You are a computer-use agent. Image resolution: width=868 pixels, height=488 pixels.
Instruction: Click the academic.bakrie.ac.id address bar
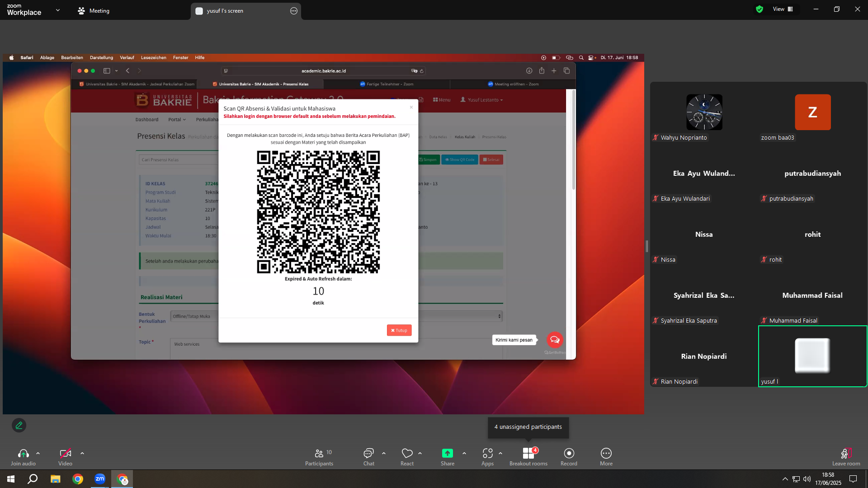[x=323, y=71]
